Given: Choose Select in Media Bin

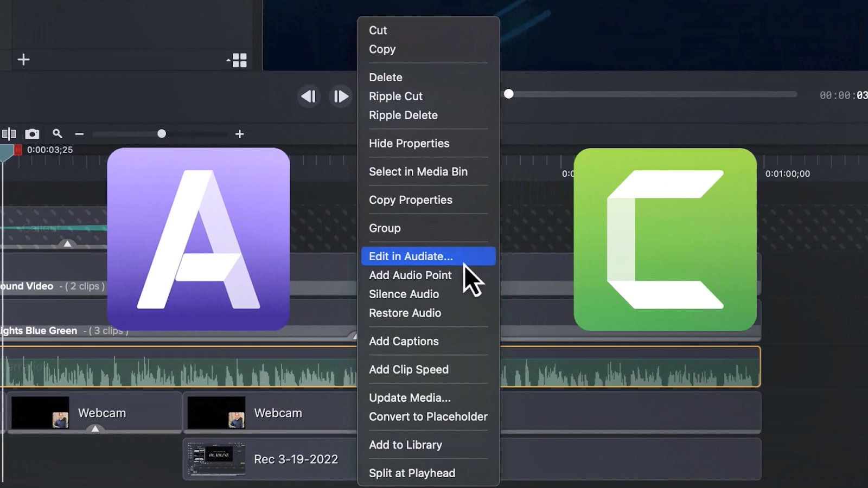Looking at the screenshot, I should (x=418, y=172).
